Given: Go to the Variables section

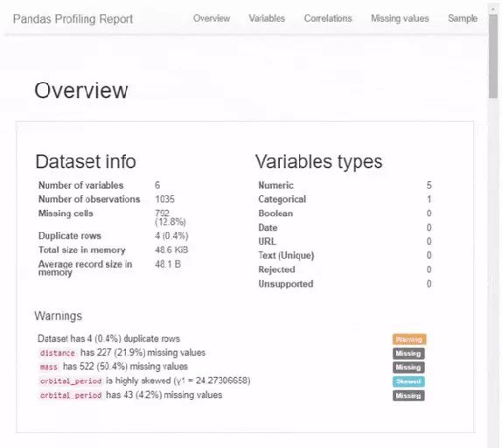Looking at the screenshot, I should tap(267, 18).
